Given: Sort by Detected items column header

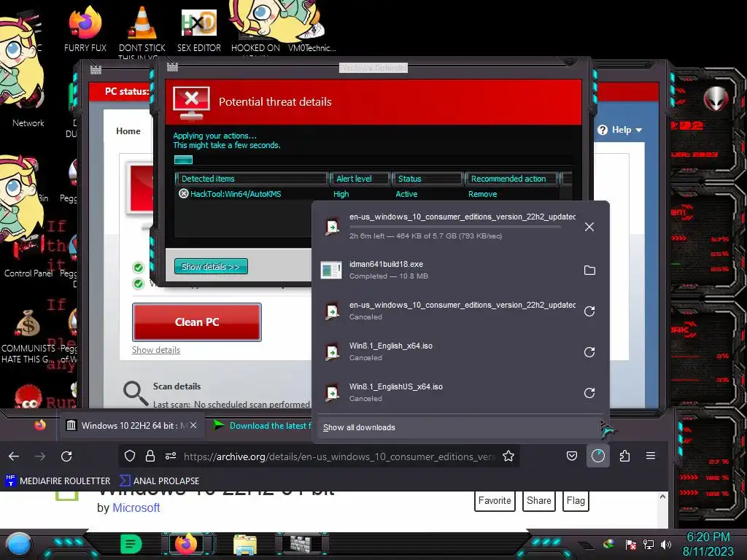Looking at the screenshot, I should pos(252,179).
